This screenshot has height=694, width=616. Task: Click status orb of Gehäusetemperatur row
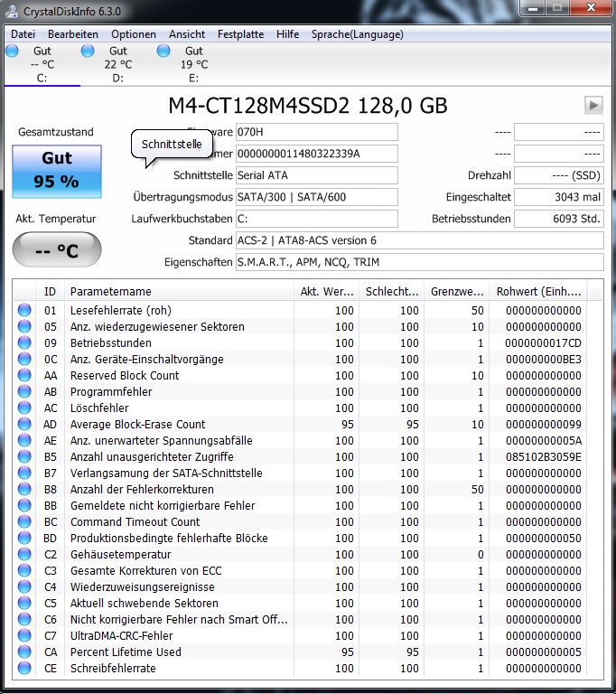24,554
